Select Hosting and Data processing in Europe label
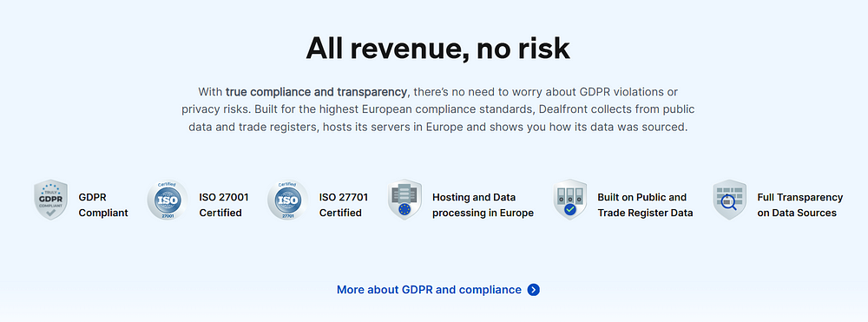The height and width of the screenshot is (322, 868). [x=483, y=205]
